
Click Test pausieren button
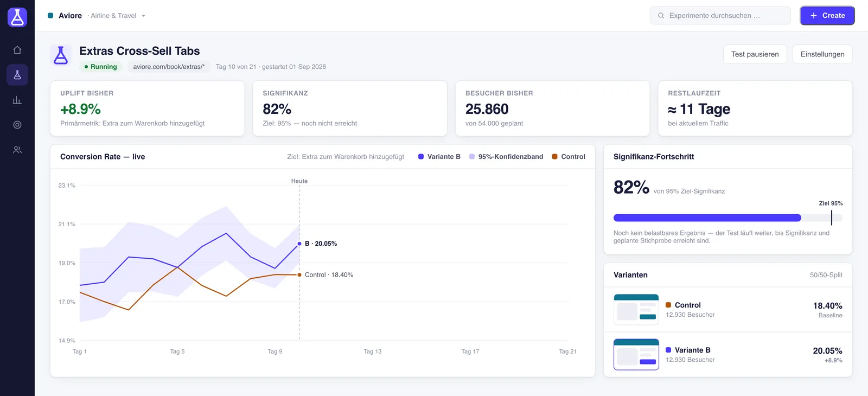[755, 54]
